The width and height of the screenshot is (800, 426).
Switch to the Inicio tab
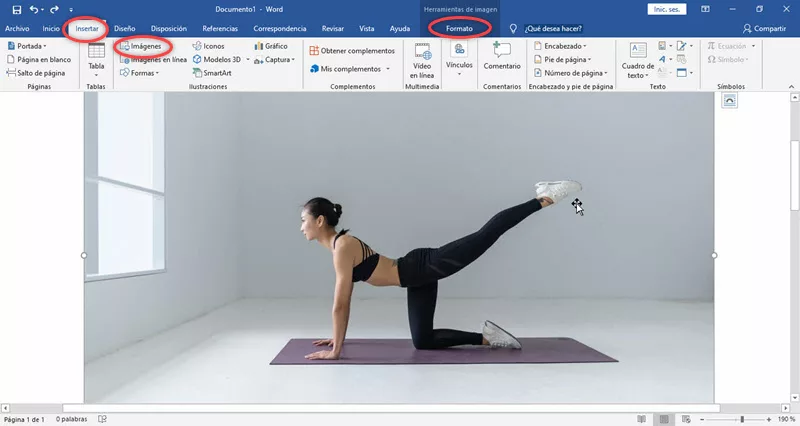pyautogui.click(x=51, y=29)
